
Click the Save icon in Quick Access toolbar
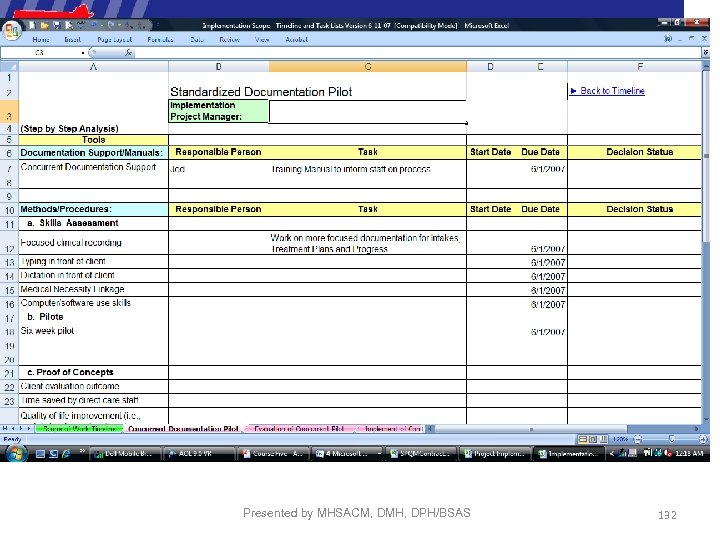(57, 25)
